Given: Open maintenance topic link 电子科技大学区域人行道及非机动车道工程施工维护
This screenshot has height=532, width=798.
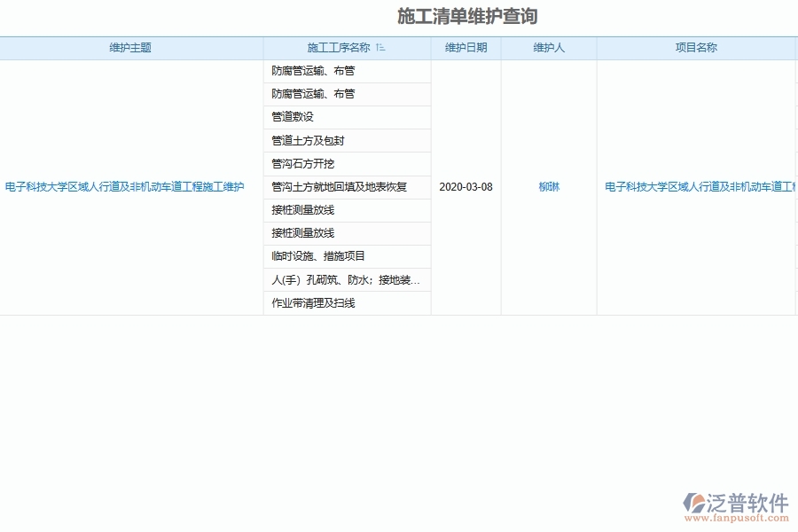Looking at the screenshot, I should tap(129, 187).
